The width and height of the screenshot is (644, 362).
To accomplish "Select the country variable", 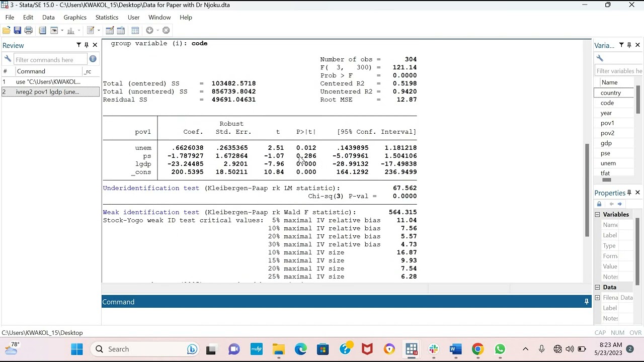I will click(614, 93).
